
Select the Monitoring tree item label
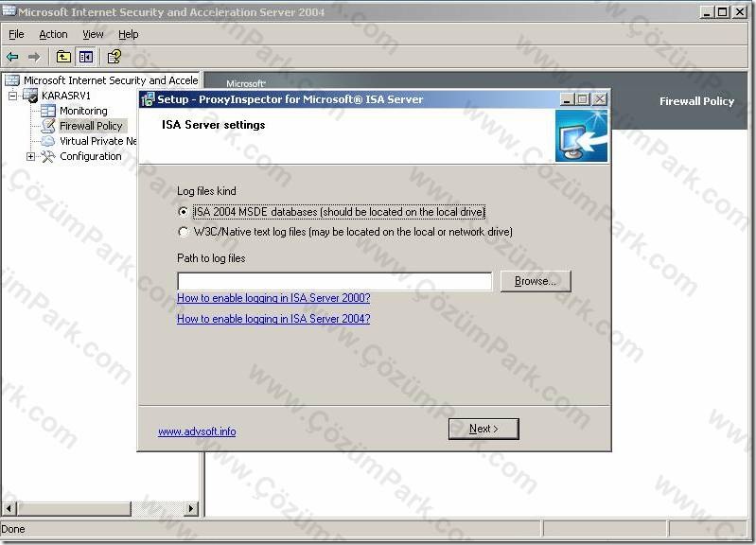pyautogui.click(x=83, y=111)
